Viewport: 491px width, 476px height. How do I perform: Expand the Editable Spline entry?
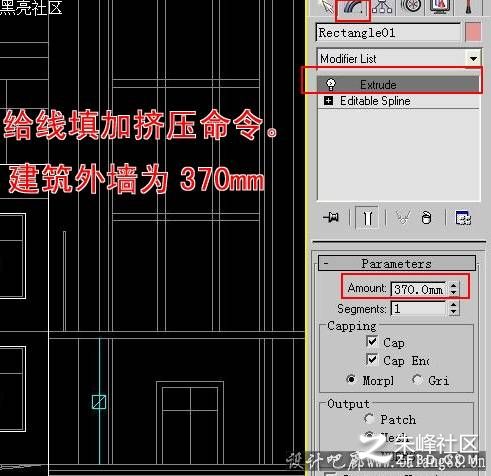[328, 101]
